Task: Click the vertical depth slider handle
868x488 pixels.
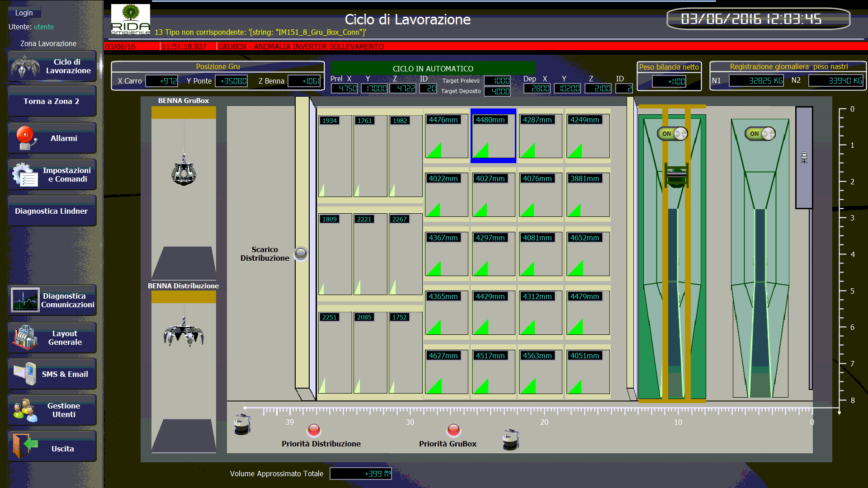Action: click(804, 158)
